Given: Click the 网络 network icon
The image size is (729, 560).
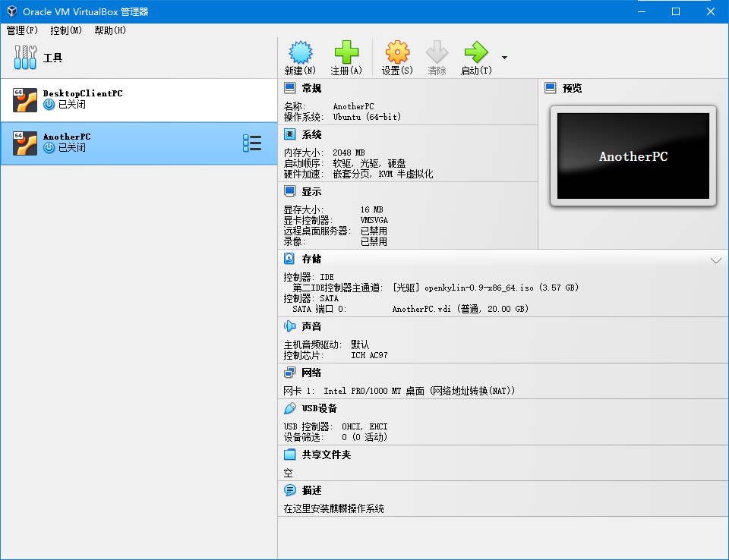Looking at the screenshot, I should click(x=289, y=373).
